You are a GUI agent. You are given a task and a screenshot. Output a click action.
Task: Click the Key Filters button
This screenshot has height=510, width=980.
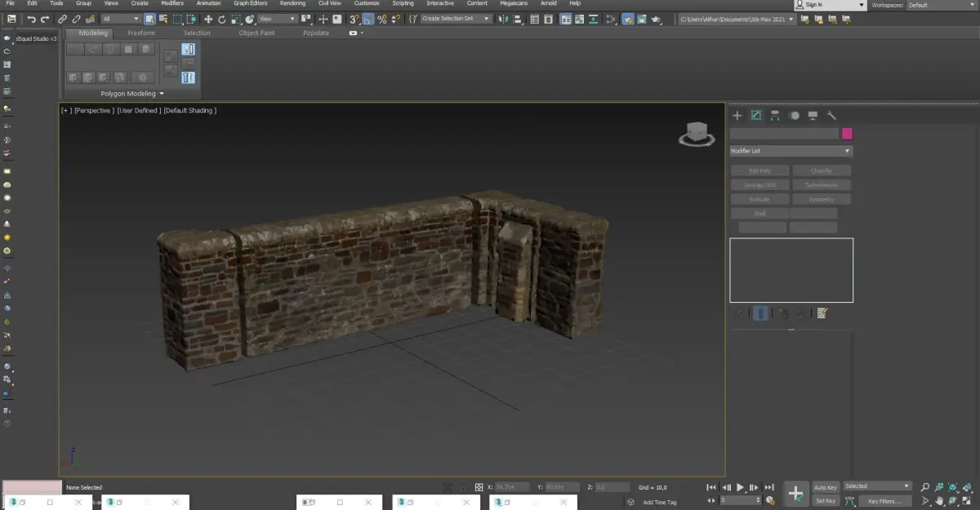pyautogui.click(x=883, y=501)
